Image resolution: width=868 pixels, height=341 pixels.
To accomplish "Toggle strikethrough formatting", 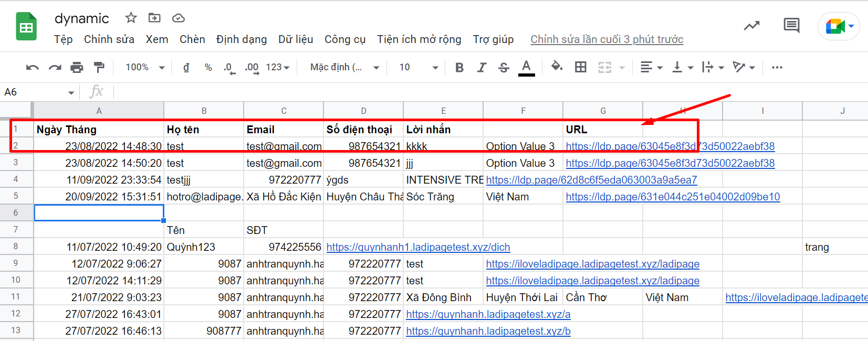I will [x=504, y=67].
